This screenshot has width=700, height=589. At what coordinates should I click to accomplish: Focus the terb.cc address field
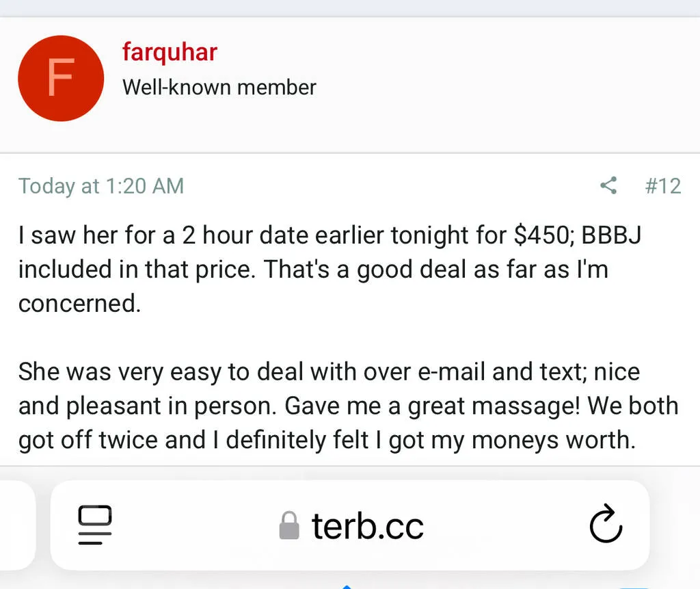[x=368, y=526]
